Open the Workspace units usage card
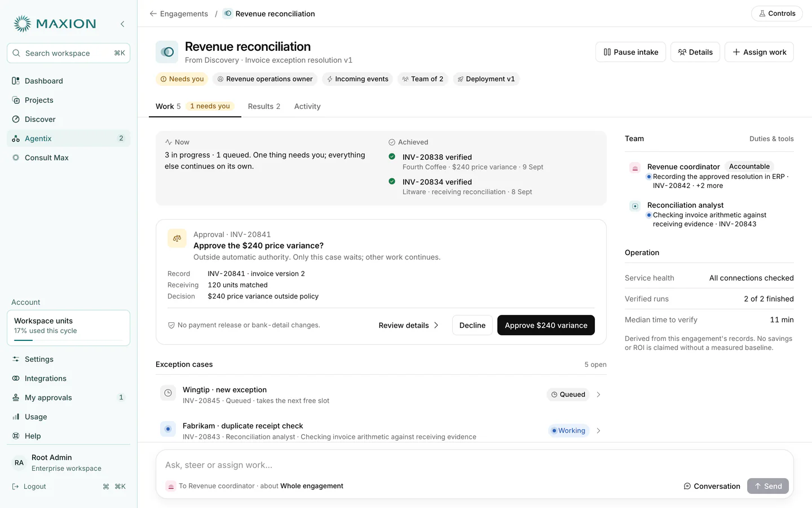Viewport: 812px width, 508px height. tap(68, 328)
